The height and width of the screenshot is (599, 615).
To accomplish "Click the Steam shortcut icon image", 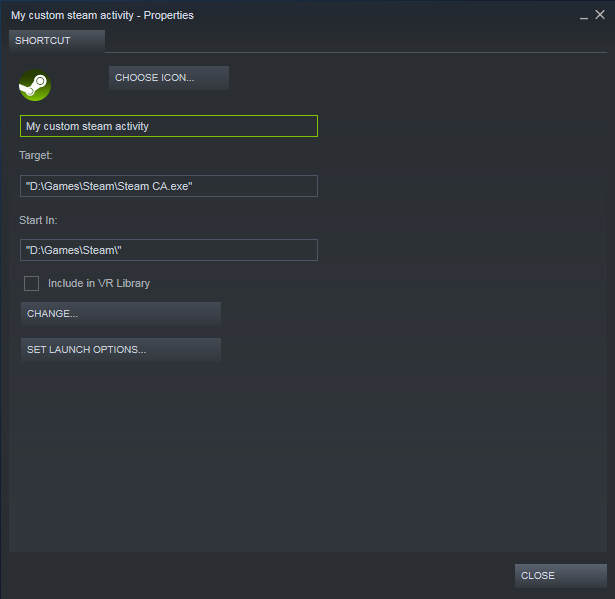I will pos(35,85).
